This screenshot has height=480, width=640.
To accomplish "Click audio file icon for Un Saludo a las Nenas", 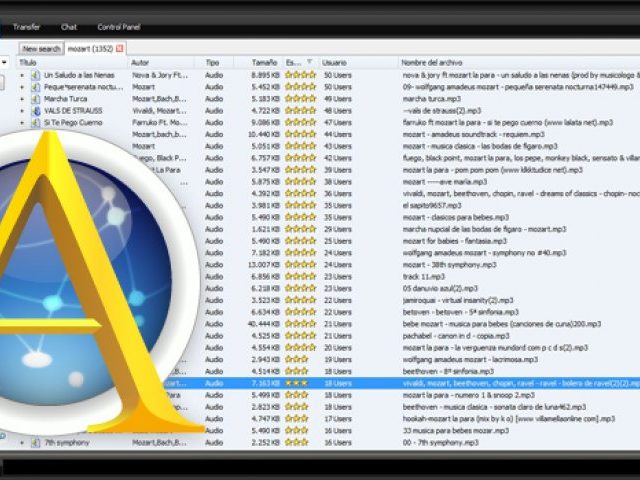I will (x=36, y=75).
